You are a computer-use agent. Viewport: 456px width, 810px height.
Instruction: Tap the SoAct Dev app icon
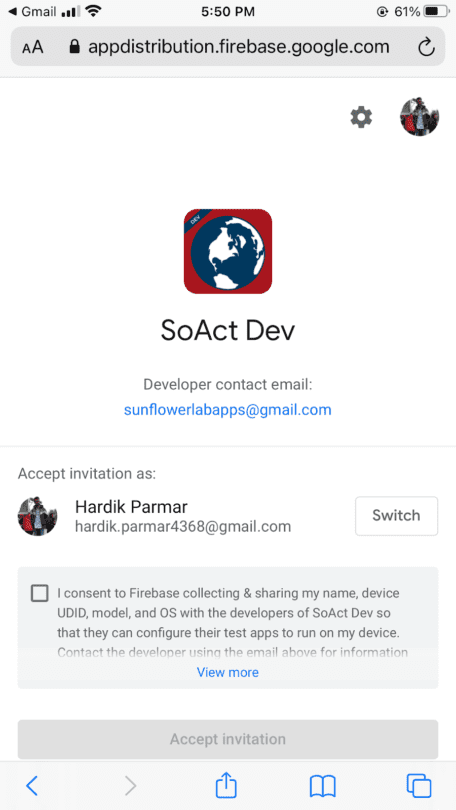tap(228, 252)
